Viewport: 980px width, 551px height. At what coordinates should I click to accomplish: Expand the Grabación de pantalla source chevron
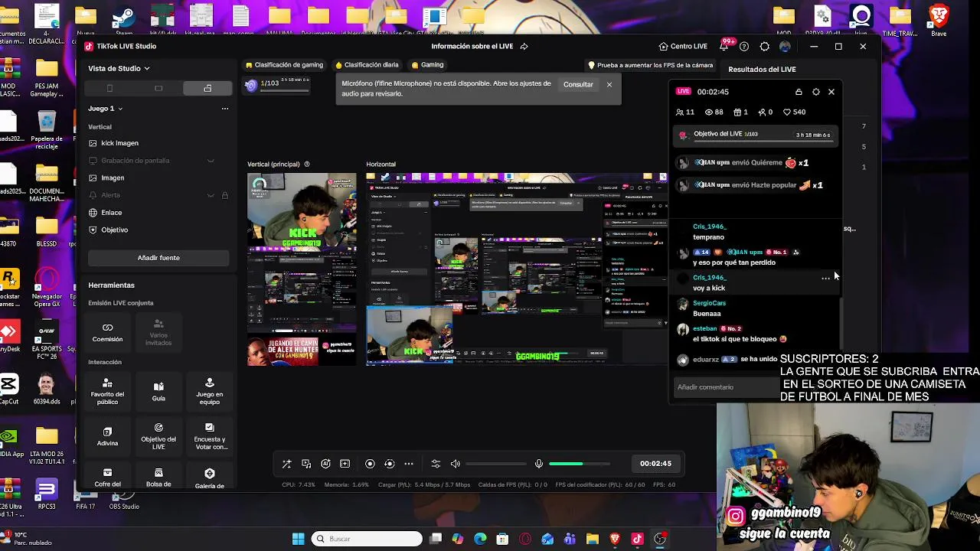coord(211,161)
